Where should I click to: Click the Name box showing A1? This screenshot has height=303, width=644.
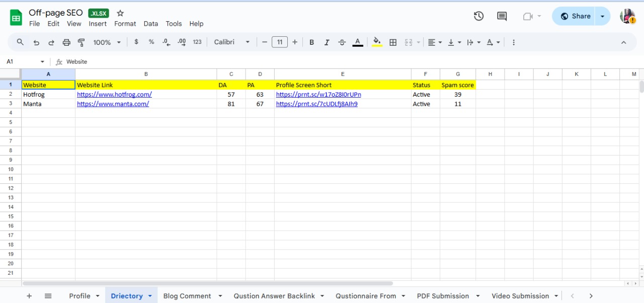click(25, 62)
